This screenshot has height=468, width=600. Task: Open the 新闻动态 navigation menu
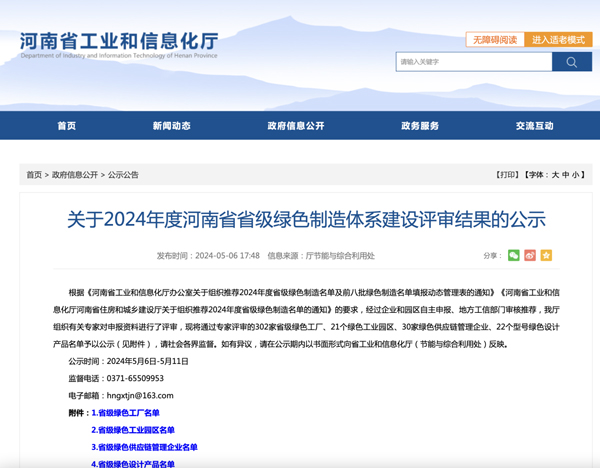(x=171, y=126)
